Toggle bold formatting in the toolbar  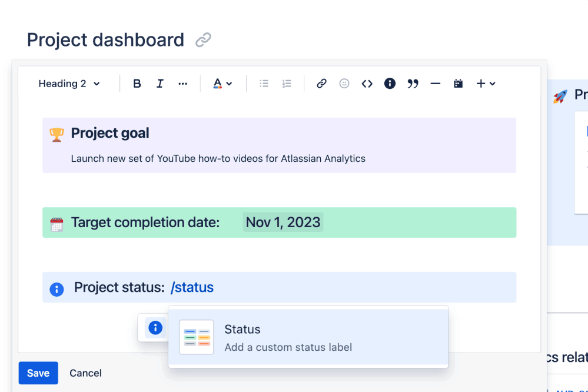point(137,83)
